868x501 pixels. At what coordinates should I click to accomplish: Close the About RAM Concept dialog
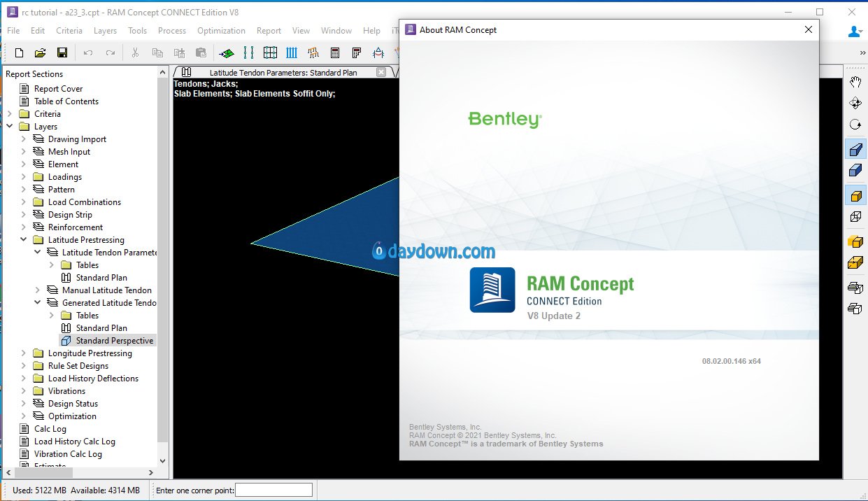809,29
